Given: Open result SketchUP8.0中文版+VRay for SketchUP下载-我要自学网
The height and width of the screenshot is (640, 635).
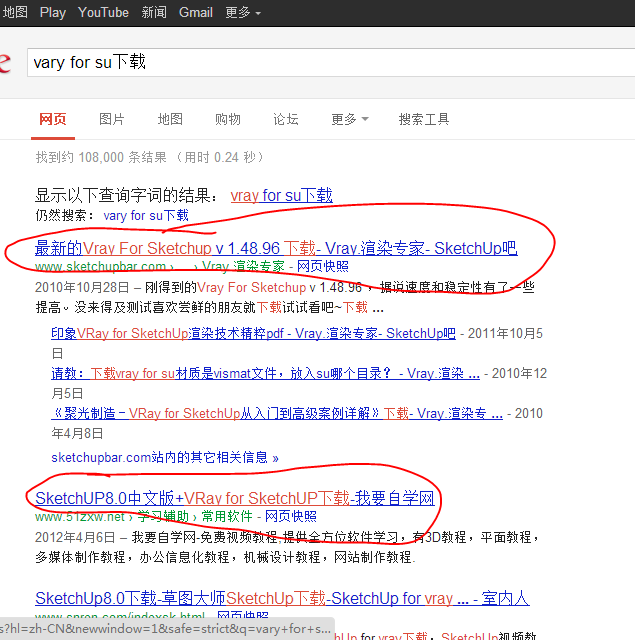Looking at the screenshot, I should click(235, 498).
